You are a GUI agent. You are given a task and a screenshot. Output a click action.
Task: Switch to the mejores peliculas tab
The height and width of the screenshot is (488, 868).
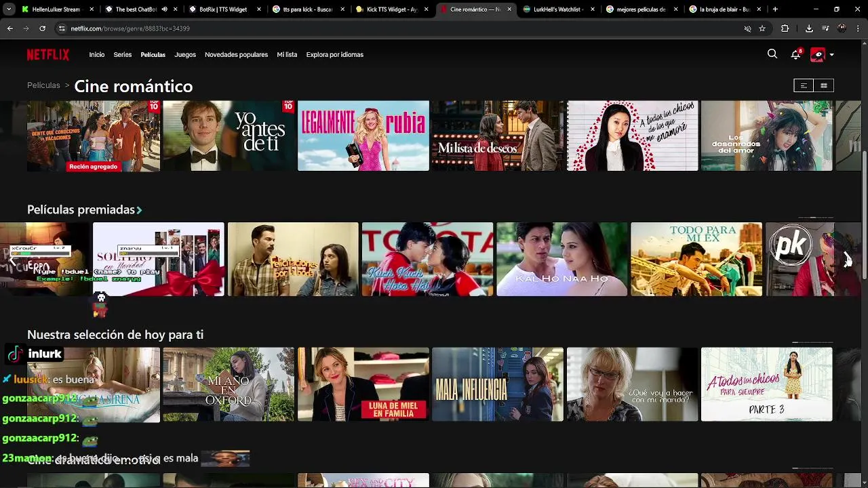pyautogui.click(x=642, y=9)
